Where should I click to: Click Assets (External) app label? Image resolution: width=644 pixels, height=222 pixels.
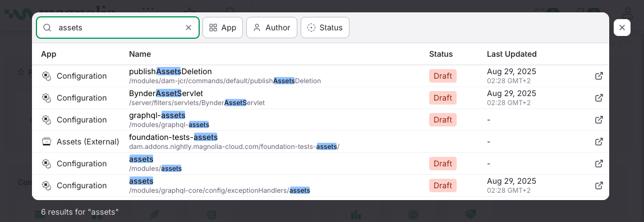click(x=88, y=142)
